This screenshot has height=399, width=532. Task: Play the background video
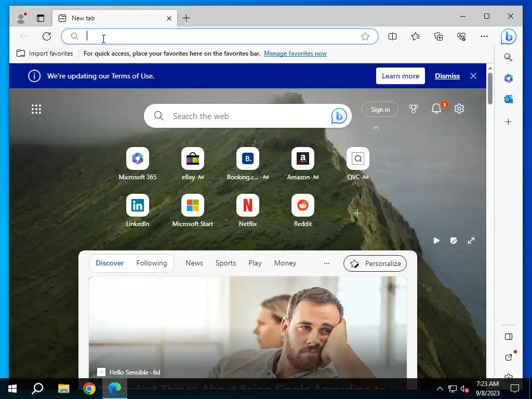coord(436,241)
